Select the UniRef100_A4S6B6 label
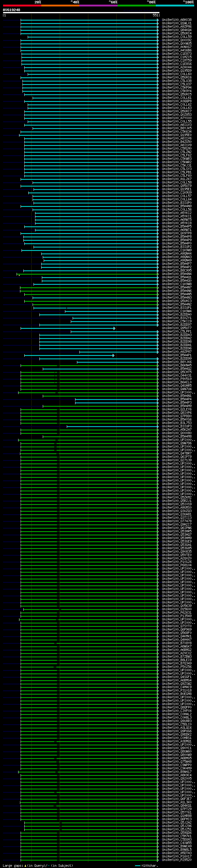 177,50
